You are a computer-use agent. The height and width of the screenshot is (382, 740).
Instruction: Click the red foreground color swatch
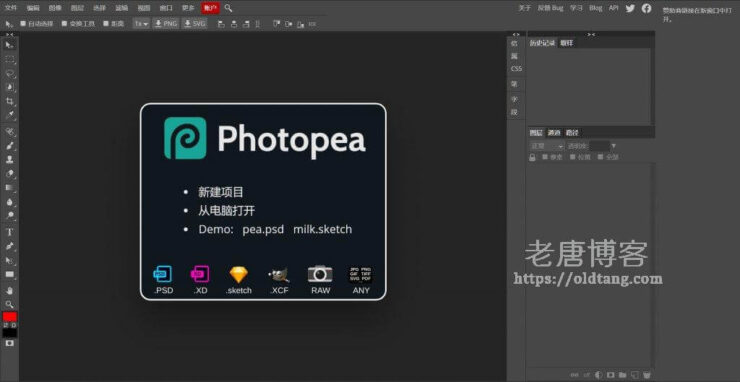pos(9,317)
